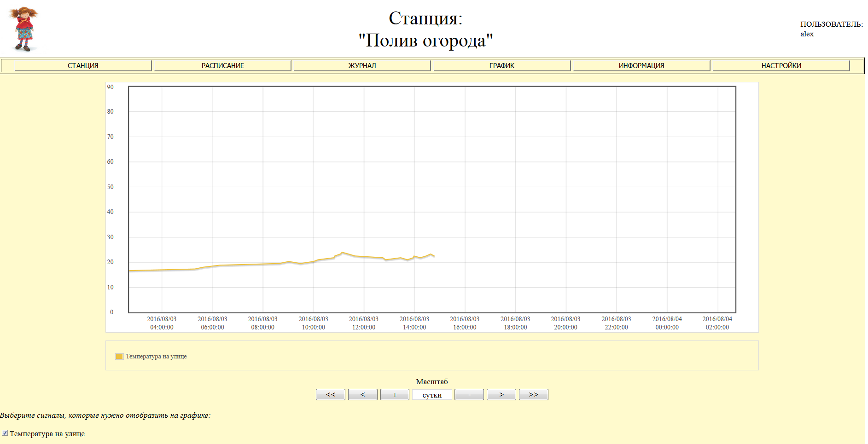Image resolution: width=868 pixels, height=444 pixels.
Task: Open the НАСТРОЙКИ tab
Action: 781,66
